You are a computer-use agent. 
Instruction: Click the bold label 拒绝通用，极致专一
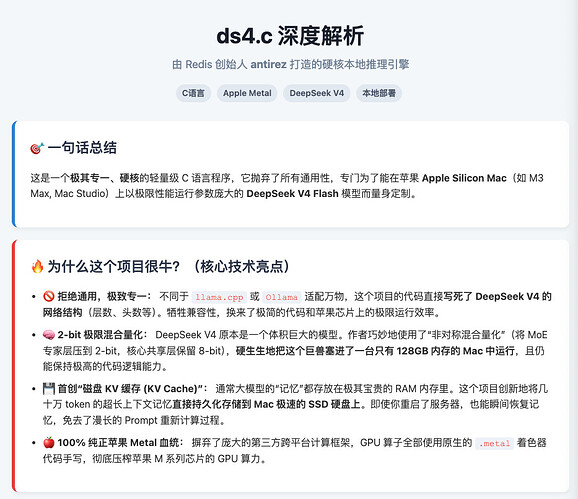point(104,297)
